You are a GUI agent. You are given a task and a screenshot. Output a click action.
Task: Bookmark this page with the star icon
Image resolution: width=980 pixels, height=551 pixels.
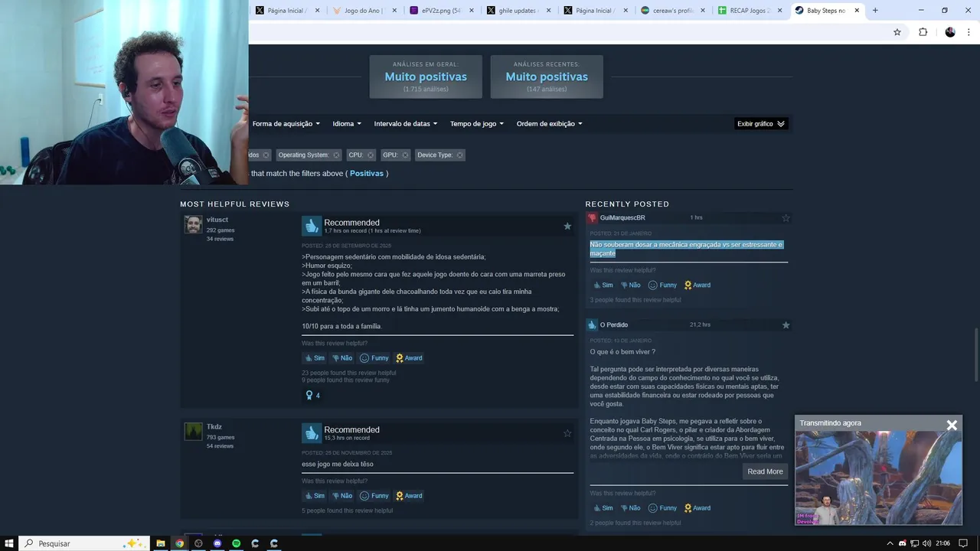tap(897, 32)
